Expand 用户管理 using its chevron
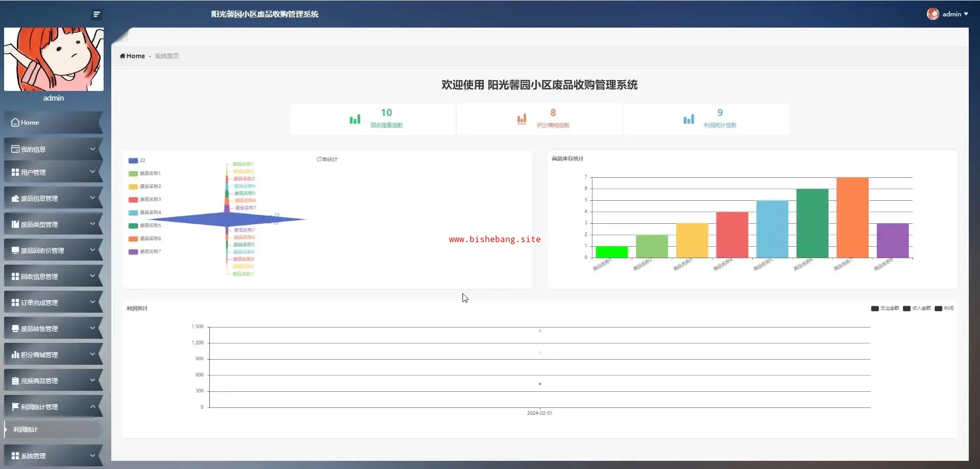Screen dimensions: 980x469 pos(92,172)
